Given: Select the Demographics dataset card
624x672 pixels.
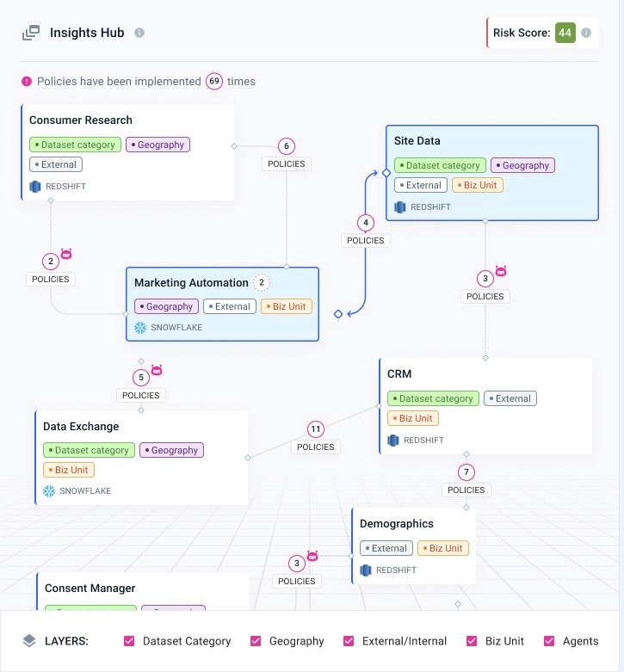Looking at the screenshot, I should [x=414, y=546].
